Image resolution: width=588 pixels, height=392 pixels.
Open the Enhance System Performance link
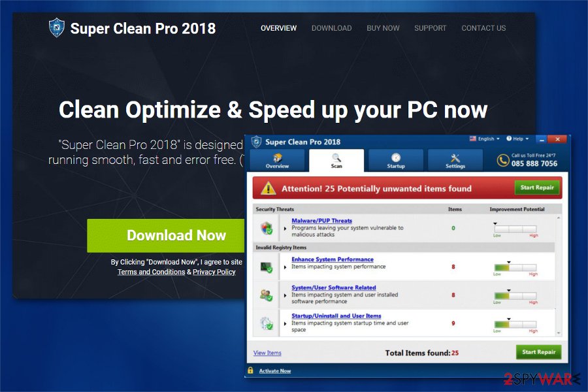[333, 259]
